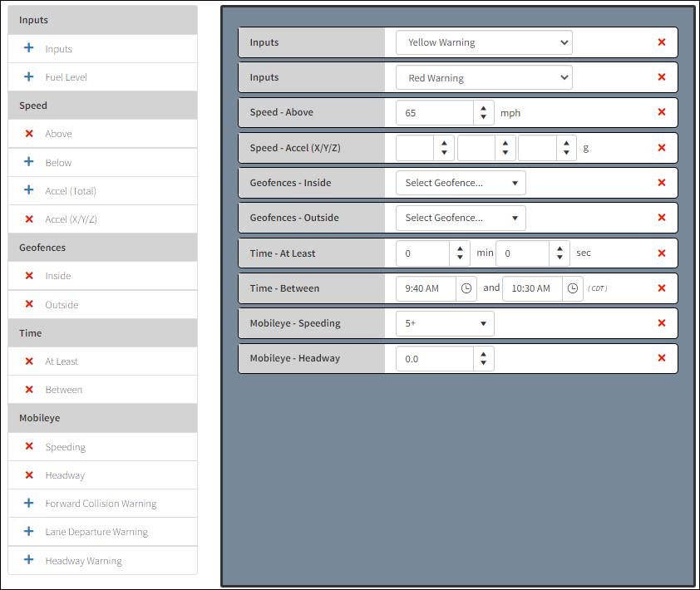Viewport: 700px width, 590px height.
Task: Click the Mobileye Headway 0.0 value field
Action: [x=435, y=358]
